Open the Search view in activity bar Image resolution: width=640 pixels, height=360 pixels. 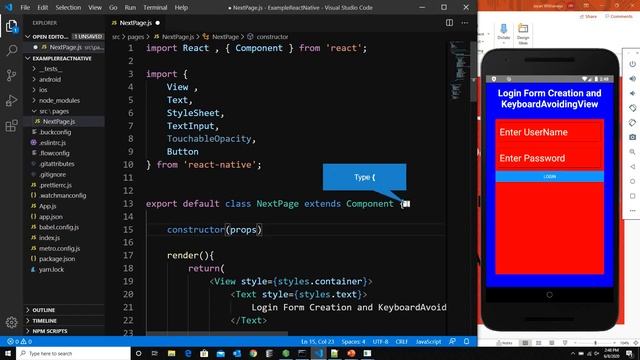point(11,50)
